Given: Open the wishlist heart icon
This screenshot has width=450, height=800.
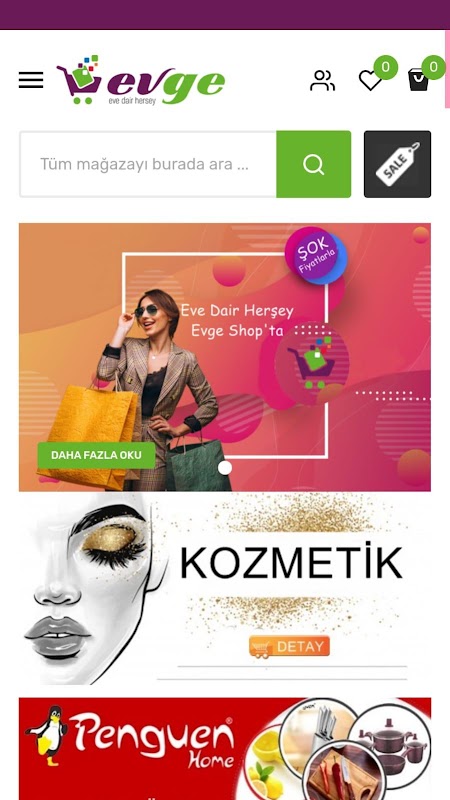Looking at the screenshot, I should [370, 81].
